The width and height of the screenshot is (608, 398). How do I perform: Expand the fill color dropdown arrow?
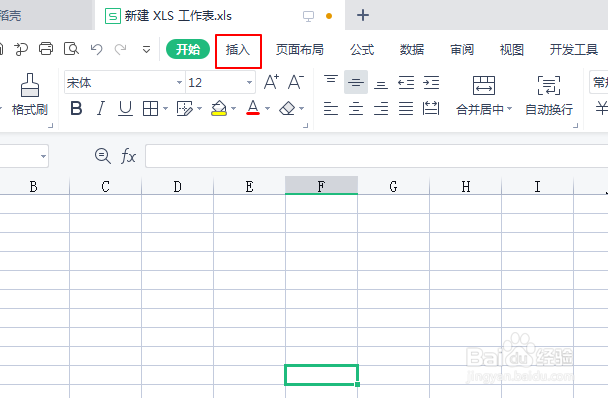point(233,109)
